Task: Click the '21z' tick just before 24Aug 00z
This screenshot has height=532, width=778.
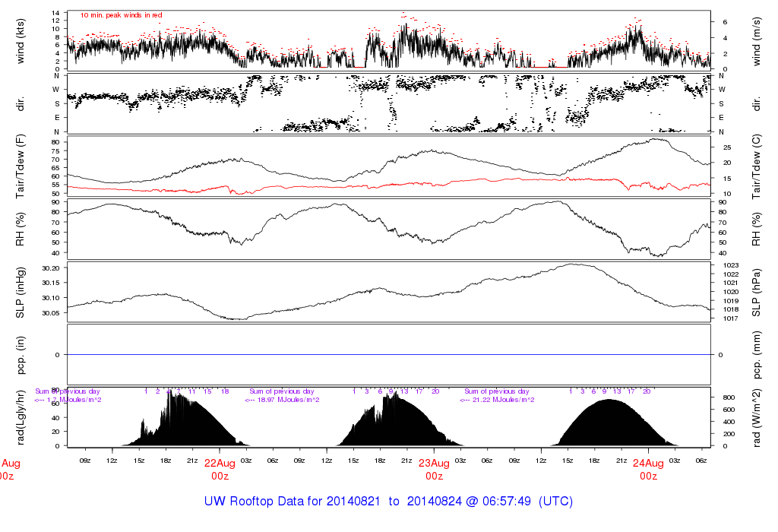Action: 621,461
